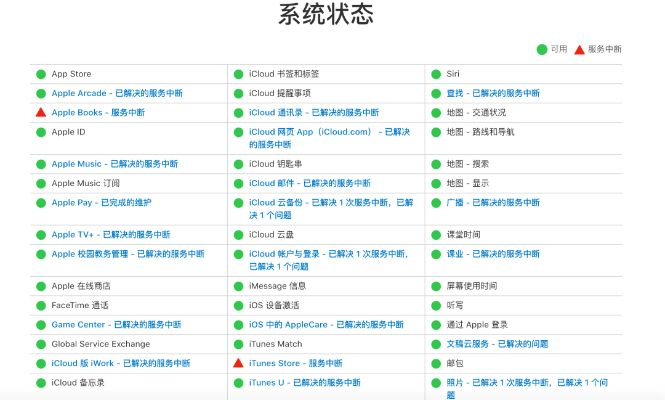Image resolution: width=665 pixels, height=400 pixels.
Task: Click the red triangle beside Apple Books
Action: [41, 112]
